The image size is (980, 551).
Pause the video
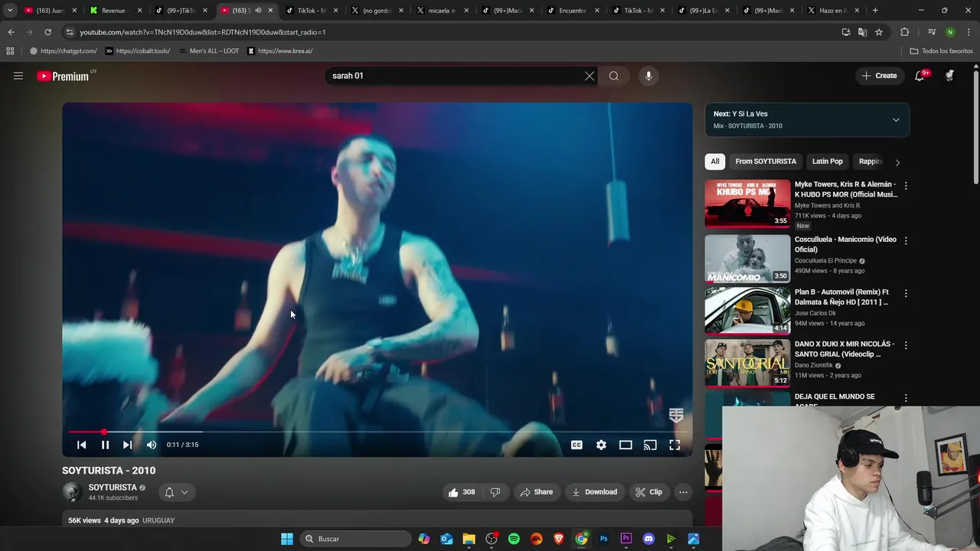pos(105,445)
